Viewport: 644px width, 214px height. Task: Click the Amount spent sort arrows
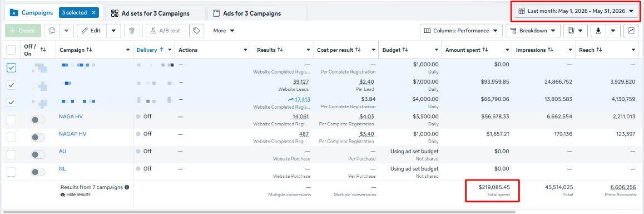[x=485, y=50]
